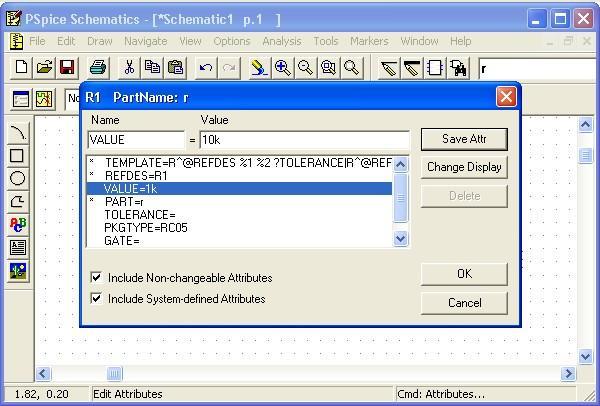
Task: Click the Zoom to Fit Page icon
Action: point(351,68)
